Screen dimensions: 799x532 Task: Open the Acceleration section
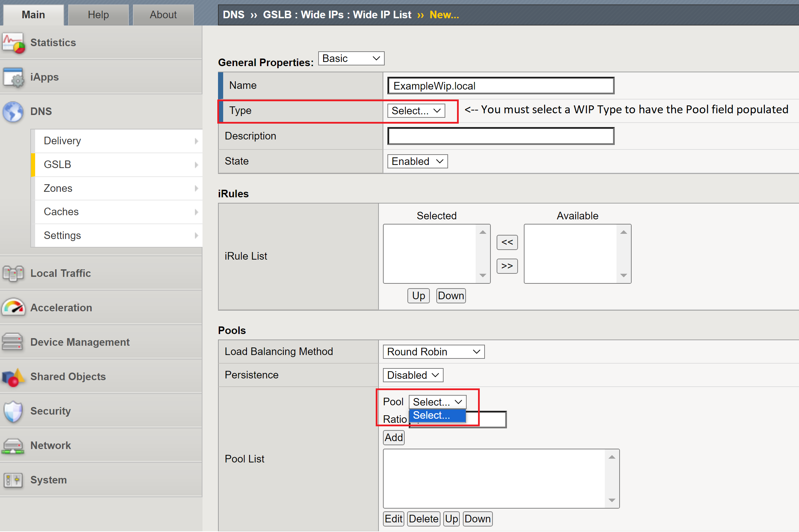[x=61, y=307]
